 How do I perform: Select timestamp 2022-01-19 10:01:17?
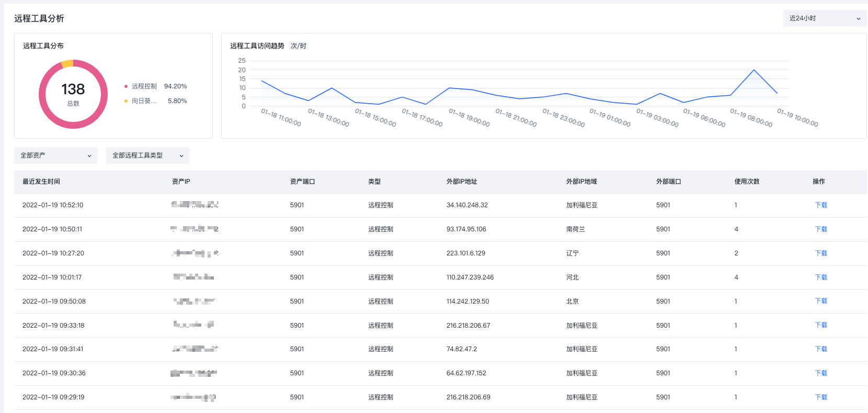coord(52,277)
